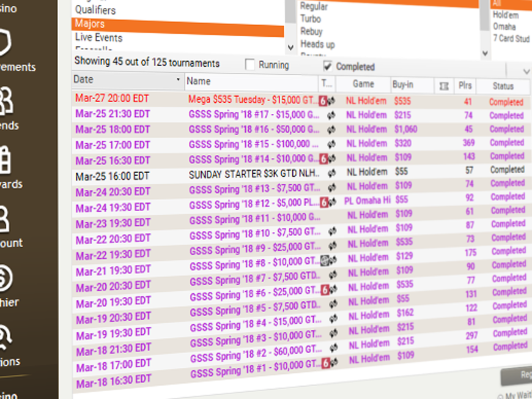Select Mega $535 Tuesday tournament name

253,100
